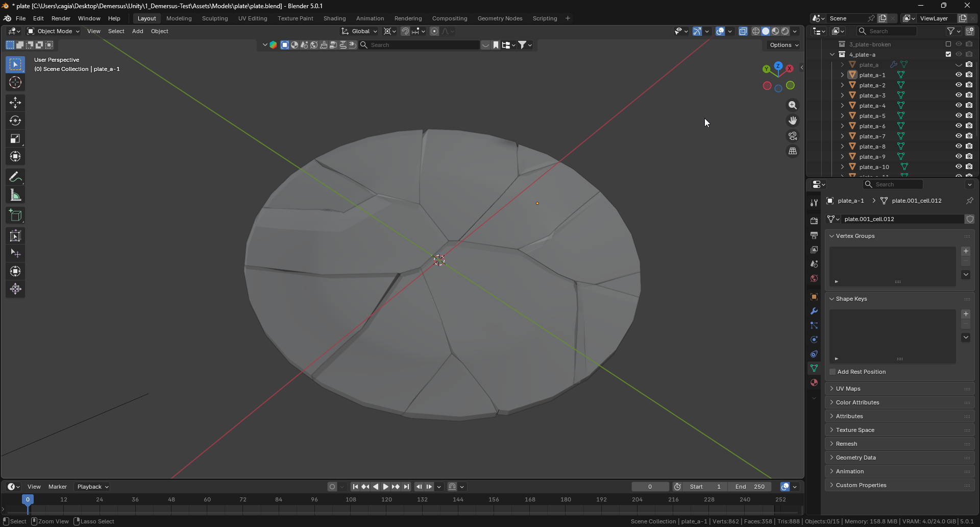The height and width of the screenshot is (527, 980).
Task: Click the magnifier zoom icon beside the viewport
Action: tap(793, 105)
